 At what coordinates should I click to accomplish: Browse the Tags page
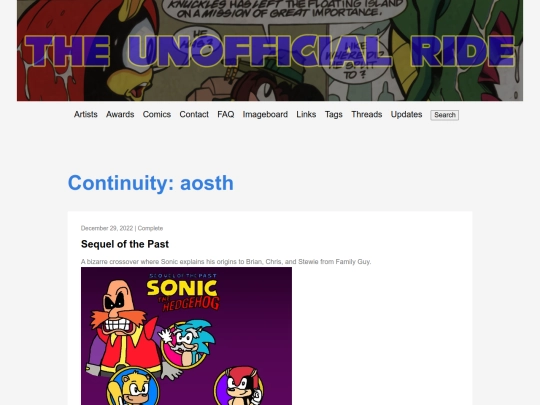(x=333, y=114)
